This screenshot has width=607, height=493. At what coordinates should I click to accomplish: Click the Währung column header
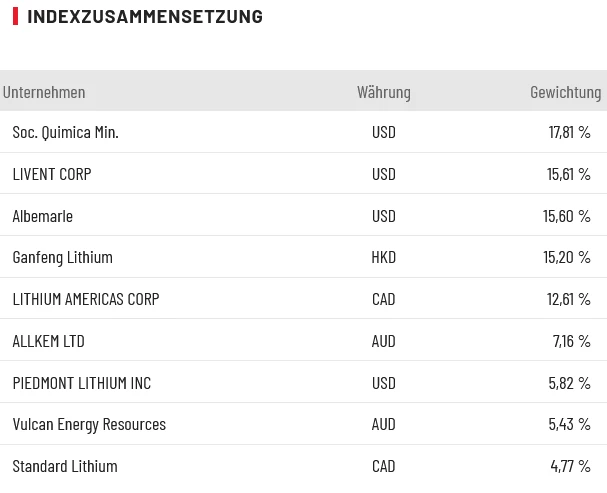[383, 92]
